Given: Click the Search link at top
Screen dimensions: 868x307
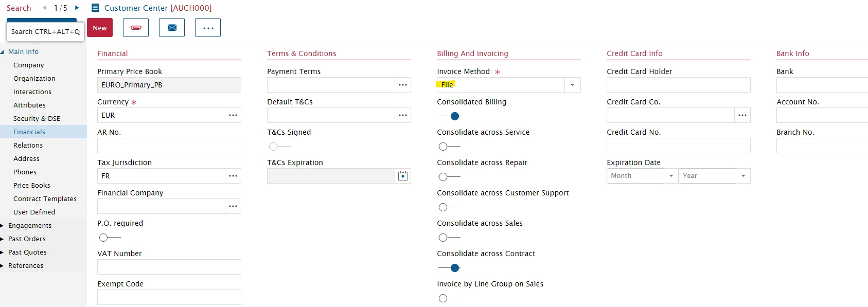Looking at the screenshot, I should point(19,8).
